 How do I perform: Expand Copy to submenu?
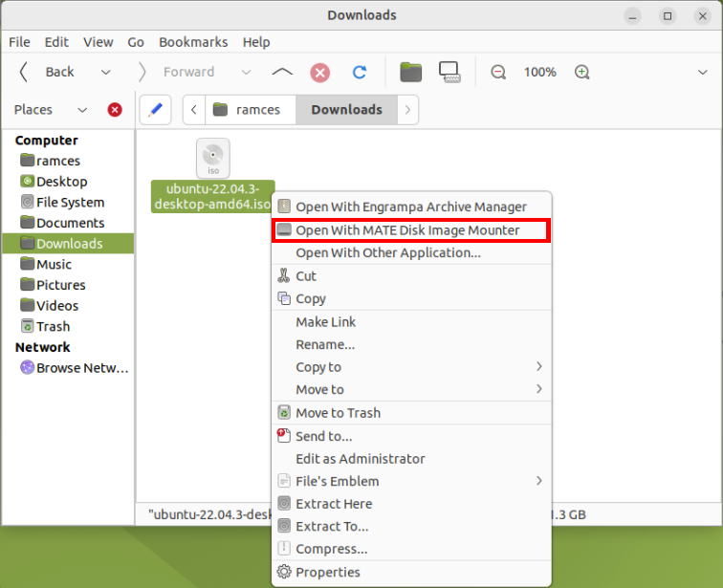coord(411,367)
